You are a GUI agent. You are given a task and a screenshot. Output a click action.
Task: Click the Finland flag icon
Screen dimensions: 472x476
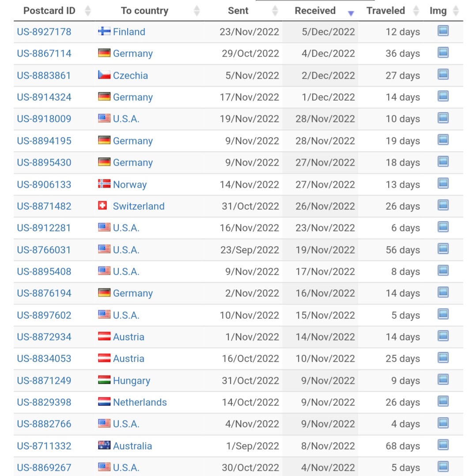104,31
